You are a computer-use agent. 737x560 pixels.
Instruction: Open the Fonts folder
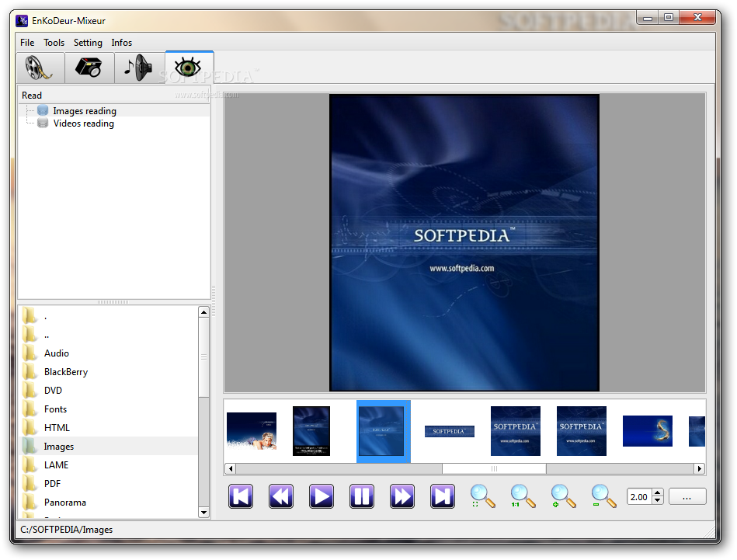point(55,409)
